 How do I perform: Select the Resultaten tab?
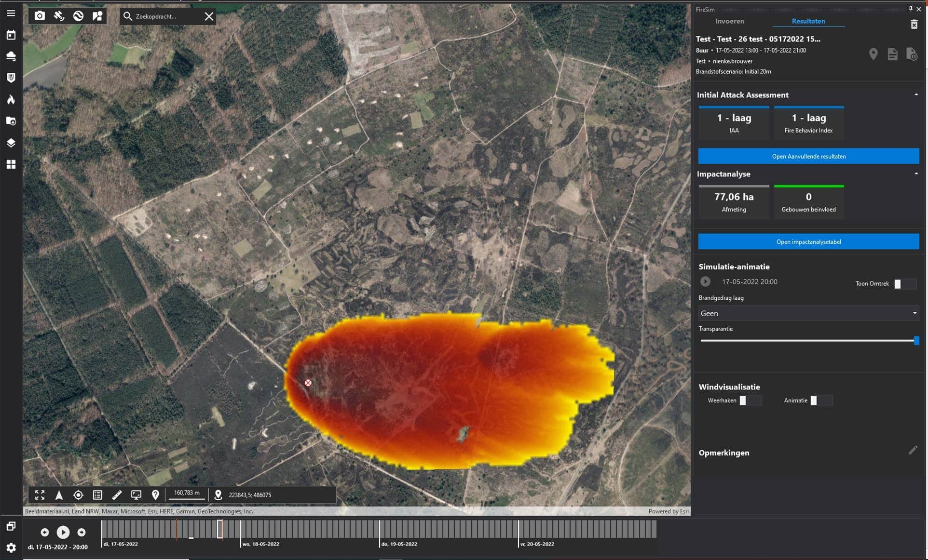[808, 21]
